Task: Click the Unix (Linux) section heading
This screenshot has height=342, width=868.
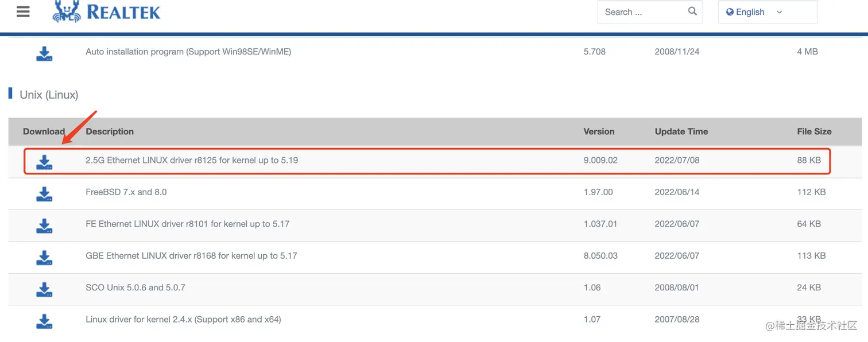Action: [49, 95]
